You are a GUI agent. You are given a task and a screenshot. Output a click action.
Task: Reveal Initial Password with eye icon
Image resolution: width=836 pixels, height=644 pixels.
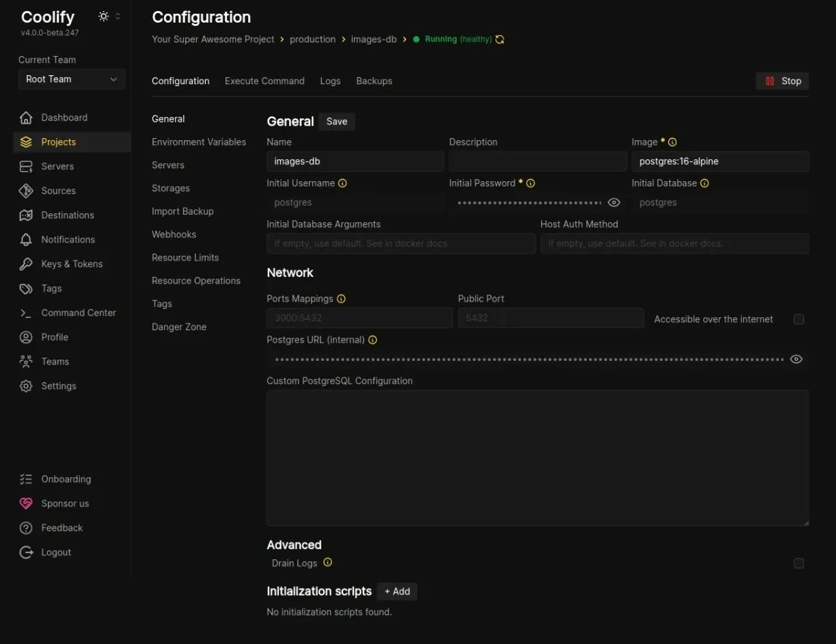tap(614, 202)
